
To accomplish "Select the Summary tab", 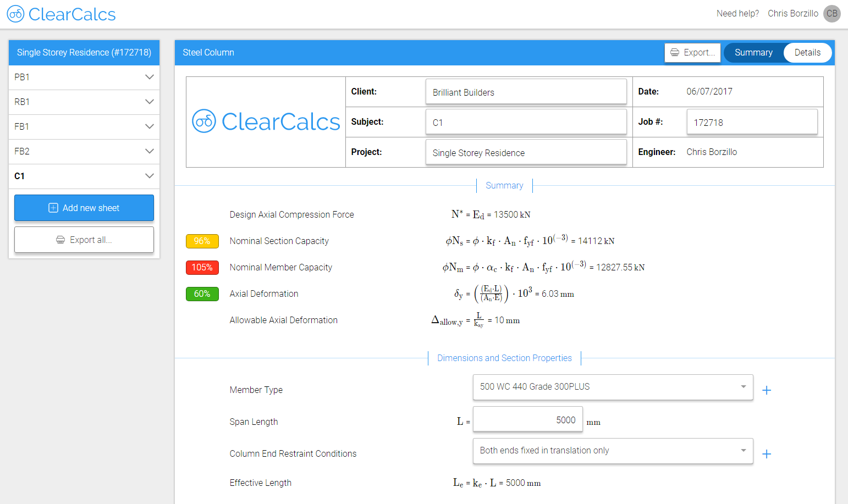I will pos(754,52).
